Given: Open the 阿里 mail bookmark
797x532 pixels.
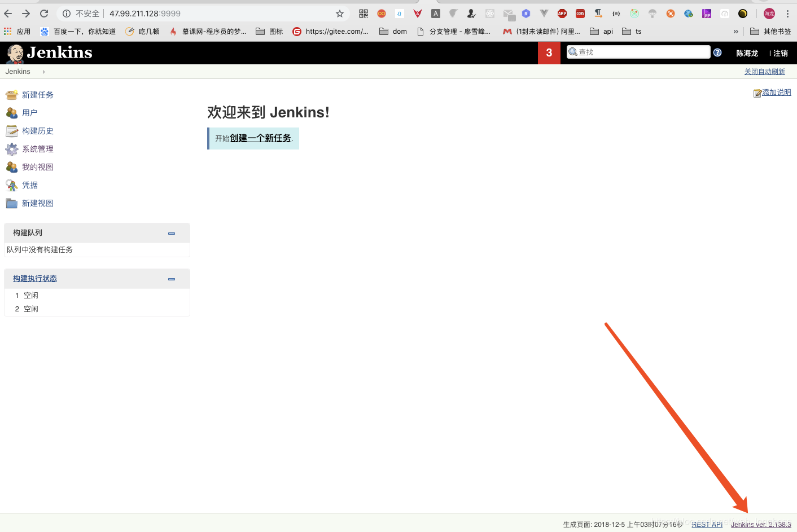Looking at the screenshot, I should [541, 32].
